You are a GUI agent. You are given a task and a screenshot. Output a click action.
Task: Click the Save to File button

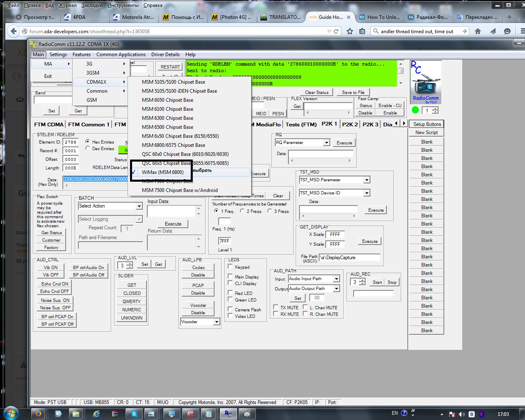tap(353, 92)
